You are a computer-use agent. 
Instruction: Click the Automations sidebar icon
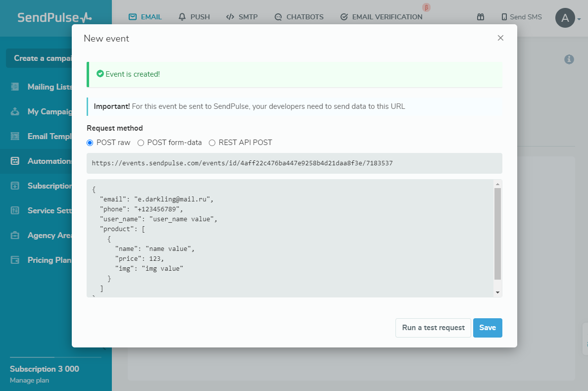point(15,161)
